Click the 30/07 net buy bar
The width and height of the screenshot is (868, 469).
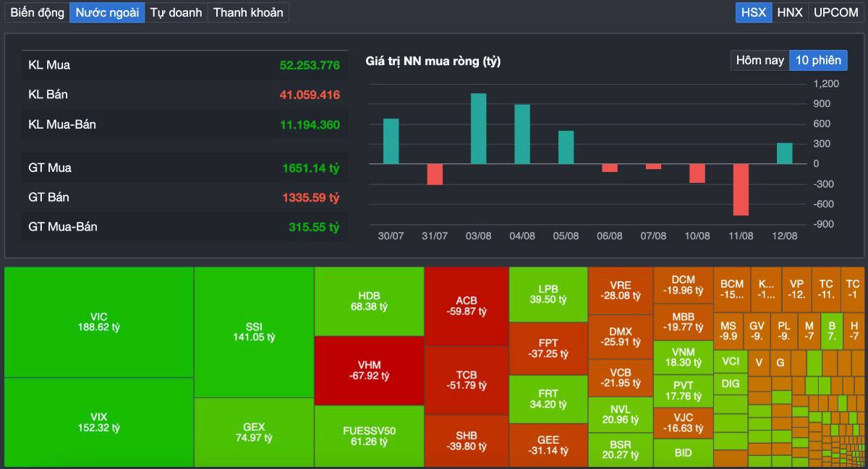(391, 141)
